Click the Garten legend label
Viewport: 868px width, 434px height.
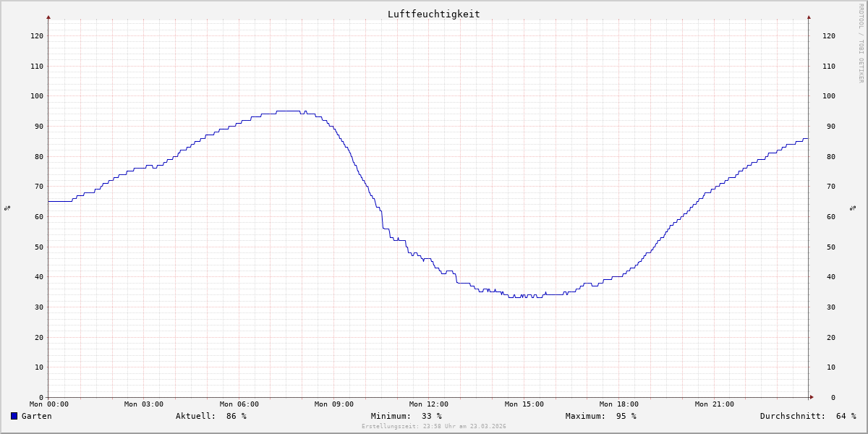(36, 416)
